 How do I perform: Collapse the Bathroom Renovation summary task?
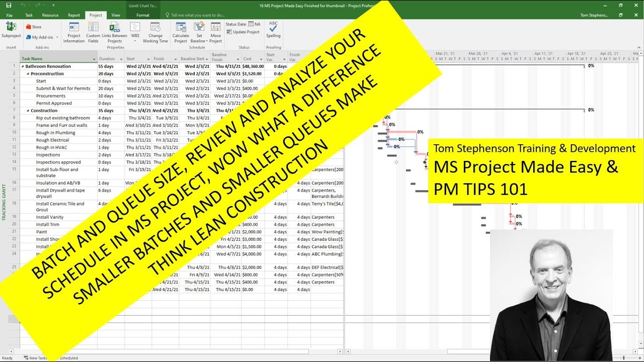(23, 66)
